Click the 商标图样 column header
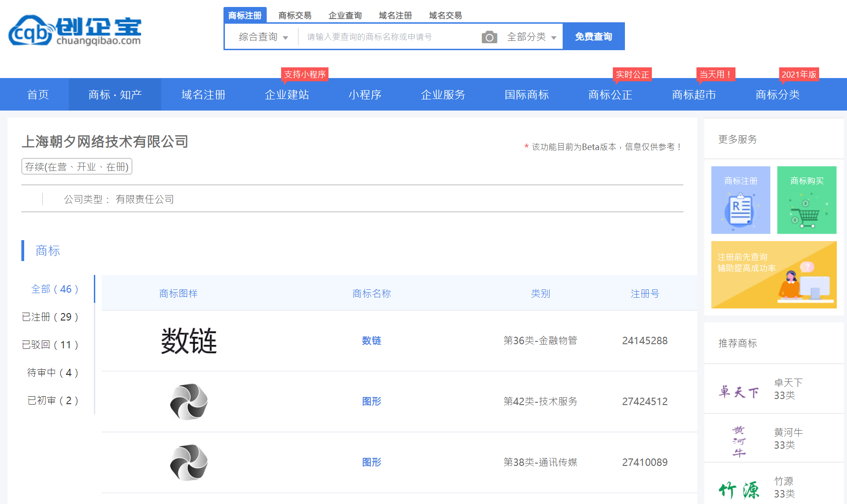 coord(178,294)
